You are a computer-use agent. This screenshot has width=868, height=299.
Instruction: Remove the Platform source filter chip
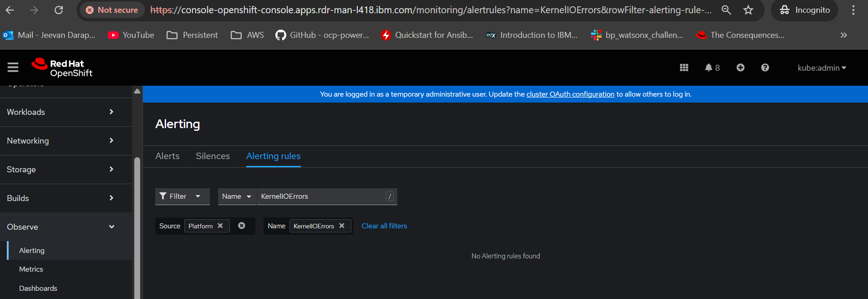point(220,226)
